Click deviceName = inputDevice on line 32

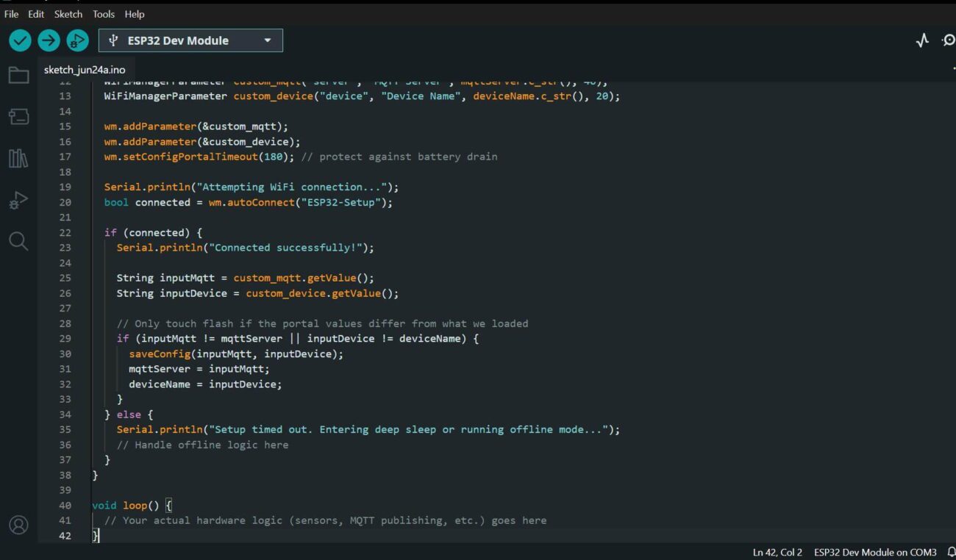[205, 384]
